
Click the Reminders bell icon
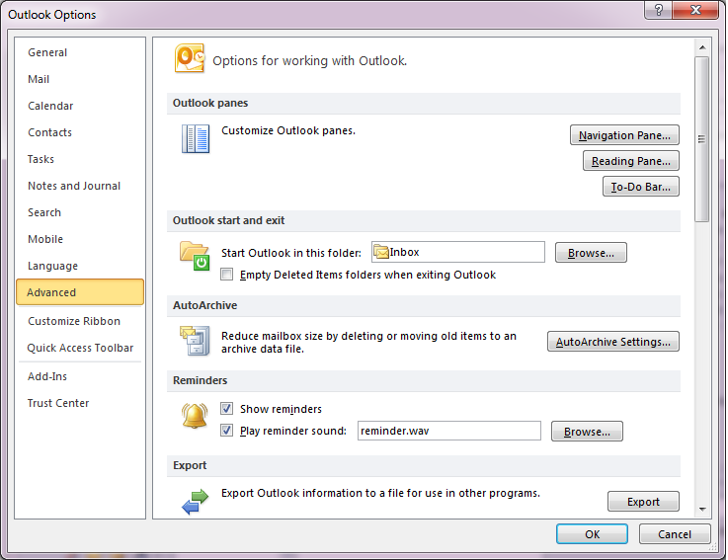[195, 416]
